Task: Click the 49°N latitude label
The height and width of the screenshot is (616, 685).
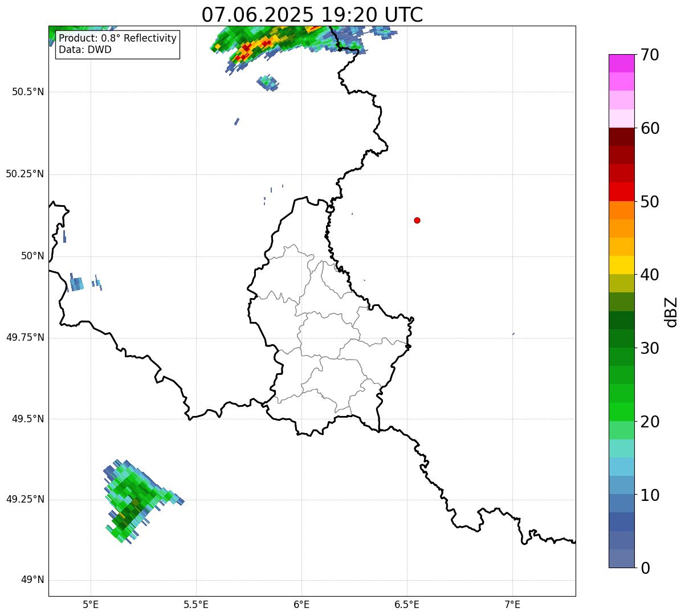Action: point(32,580)
